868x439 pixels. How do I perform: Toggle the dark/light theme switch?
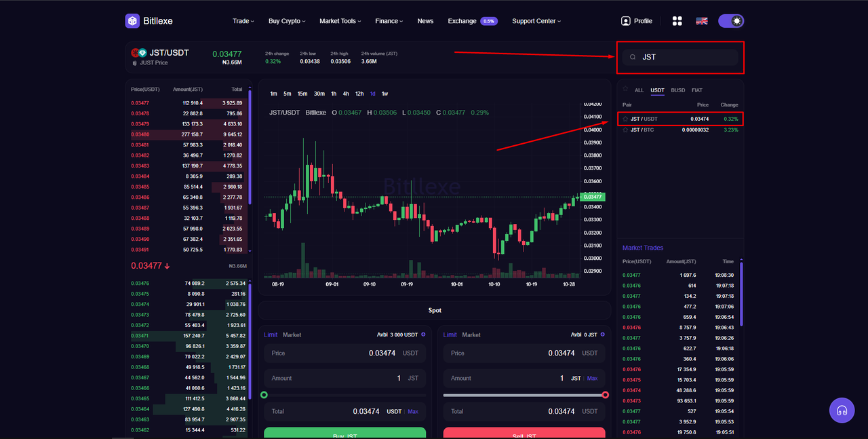click(x=731, y=21)
